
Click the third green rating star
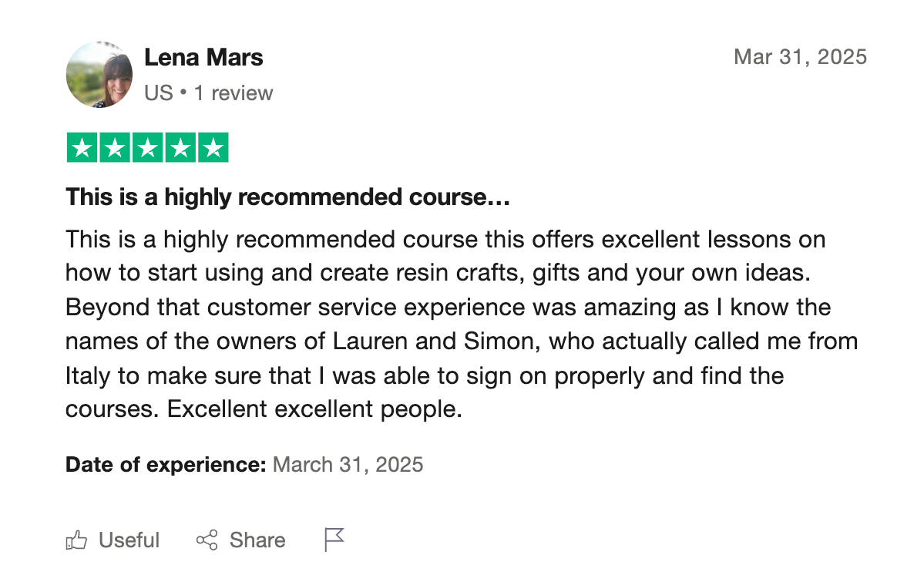148,147
